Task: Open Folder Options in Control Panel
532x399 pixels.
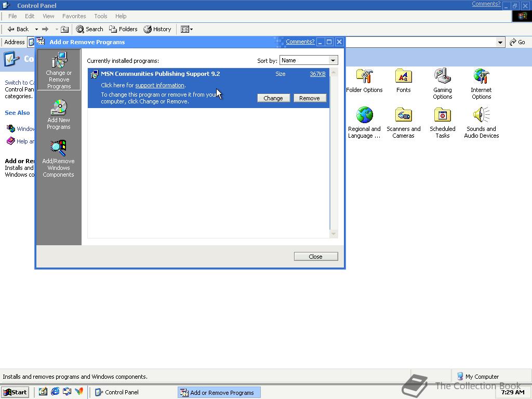Action: tap(364, 81)
